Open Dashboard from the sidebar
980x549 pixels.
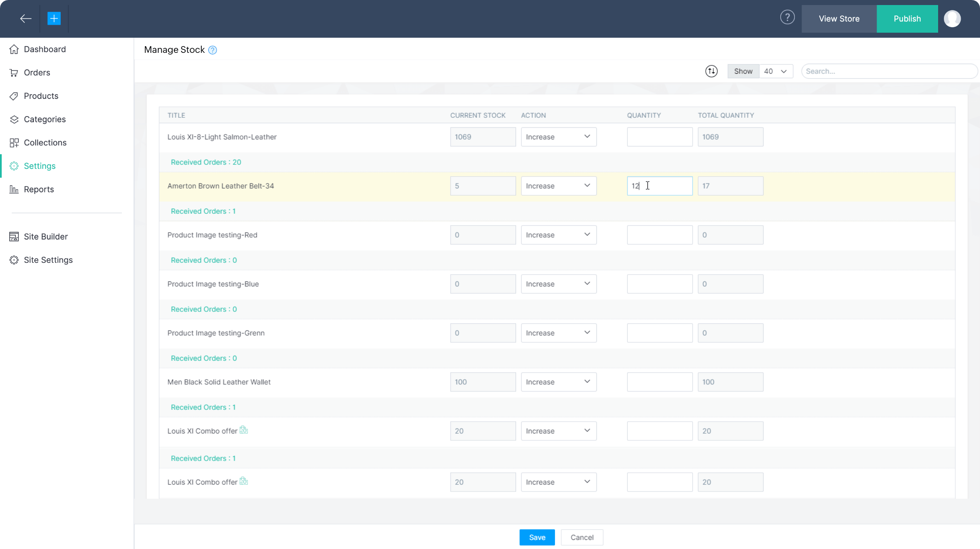click(44, 49)
